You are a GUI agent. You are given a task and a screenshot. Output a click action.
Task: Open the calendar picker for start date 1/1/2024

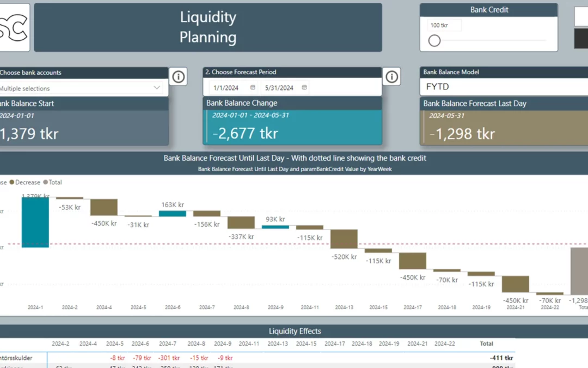click(253, 88)
